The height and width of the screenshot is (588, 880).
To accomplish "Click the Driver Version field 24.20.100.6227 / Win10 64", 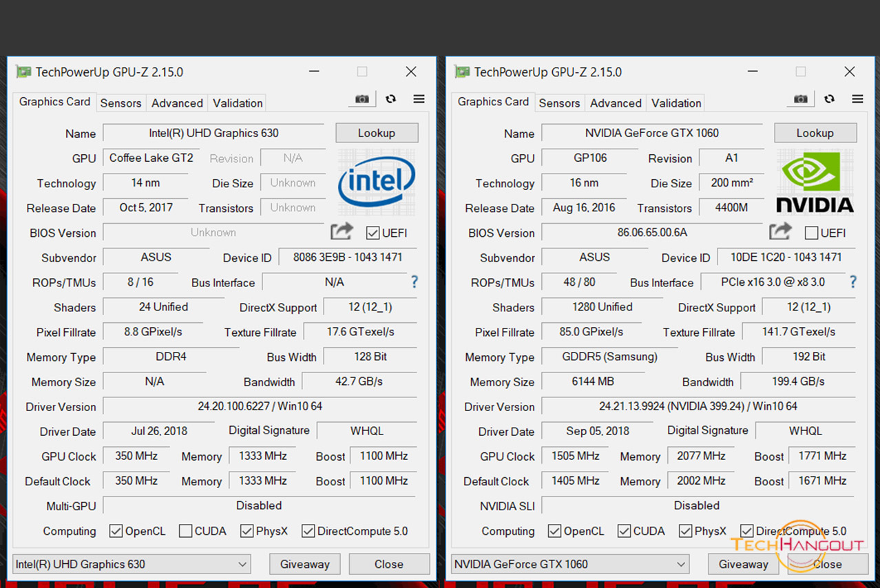I will point(260,406).
